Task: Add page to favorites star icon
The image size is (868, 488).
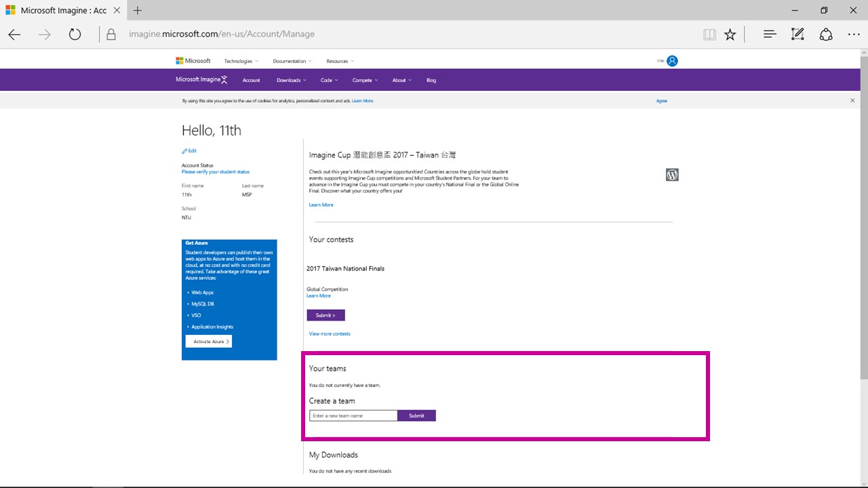Action: click(x=730, y=35)
